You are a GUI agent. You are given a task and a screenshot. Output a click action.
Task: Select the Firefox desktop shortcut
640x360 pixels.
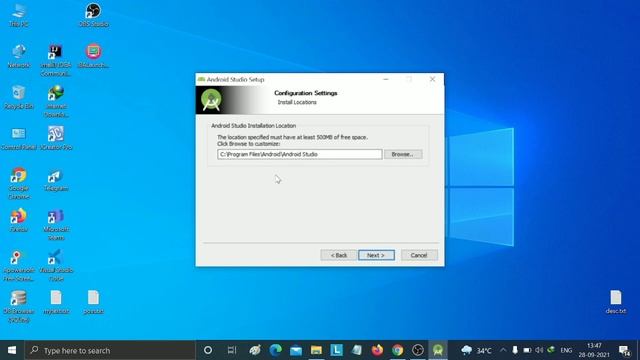tap(19, 221)
